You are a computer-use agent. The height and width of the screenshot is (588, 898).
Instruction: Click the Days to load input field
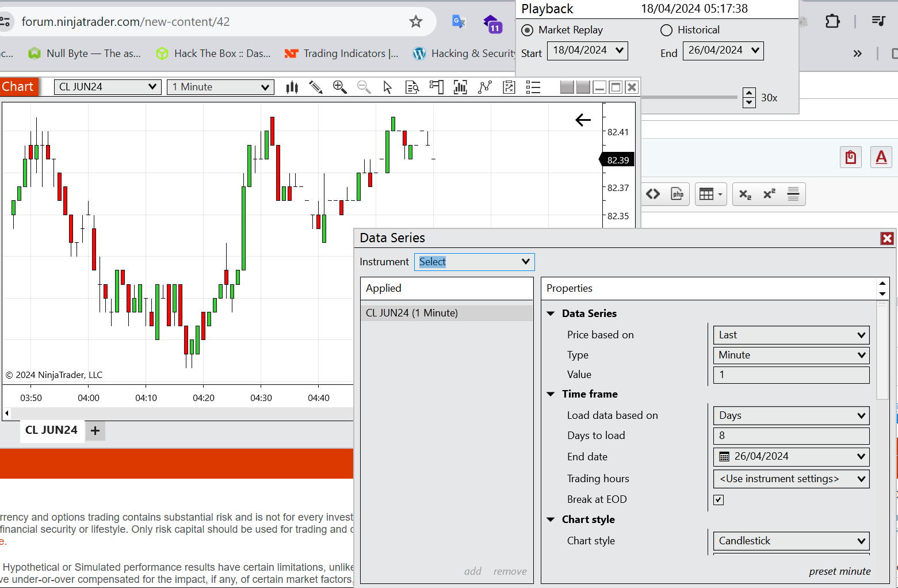pyautogui.click(x=791, y=436)
